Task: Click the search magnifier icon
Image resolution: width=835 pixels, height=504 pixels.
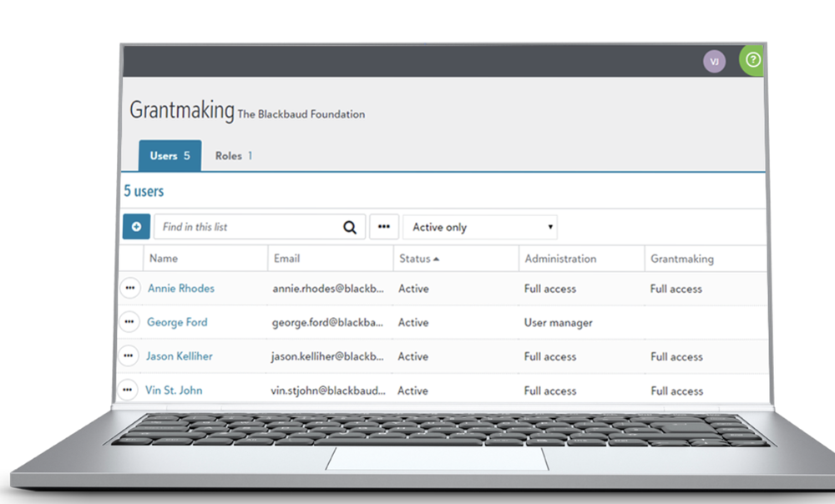Action: coord(349,227)
